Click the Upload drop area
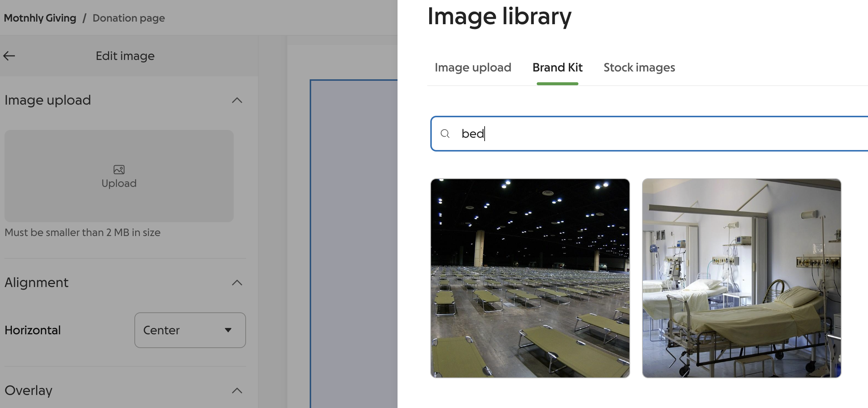Image resolution: width=868 pixels, height=408 pixels. coord(119,176)
